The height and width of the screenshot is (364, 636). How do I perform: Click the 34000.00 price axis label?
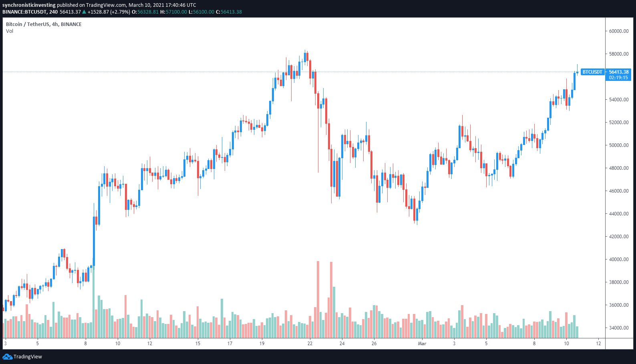point(619,328)
